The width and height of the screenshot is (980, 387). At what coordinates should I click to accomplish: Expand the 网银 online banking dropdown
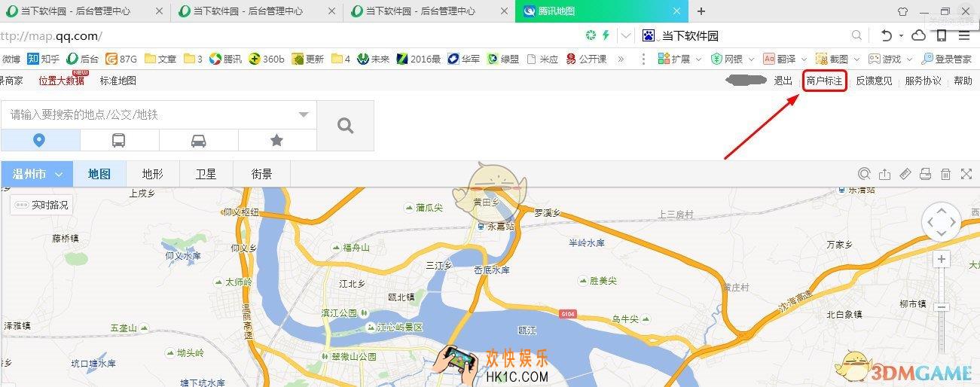tap(750, 59)
